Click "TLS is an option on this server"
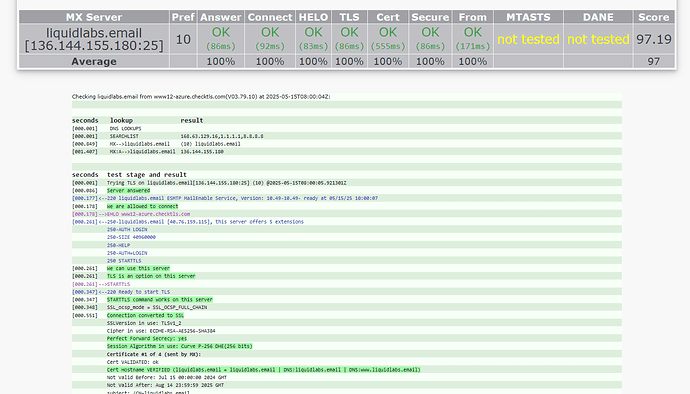This screenshot has height=394, width=690. (151, 276)
